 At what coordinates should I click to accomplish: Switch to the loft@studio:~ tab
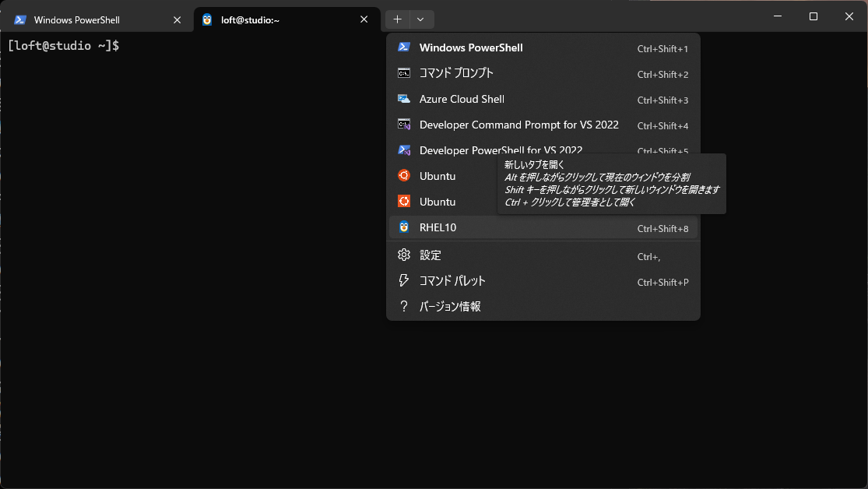[x=286, y=20]
